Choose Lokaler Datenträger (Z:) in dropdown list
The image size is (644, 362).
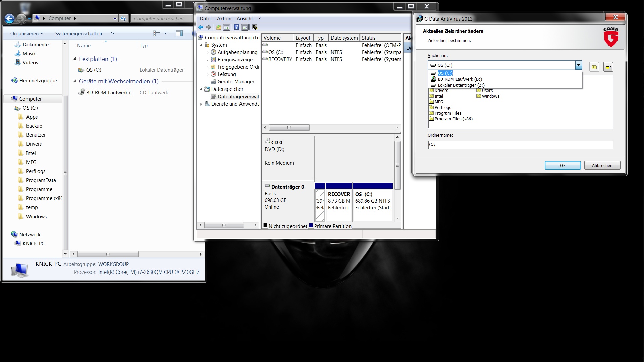coord(461,85)
